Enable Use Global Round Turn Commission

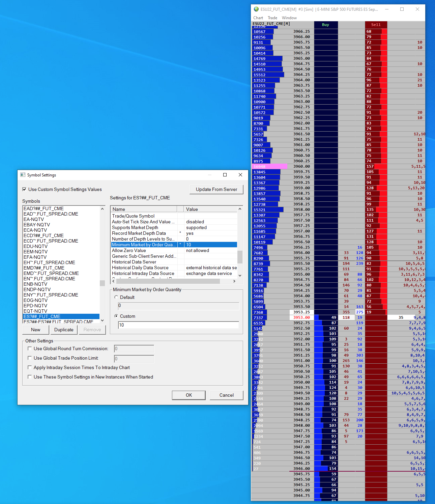click(x=30, y=348)
